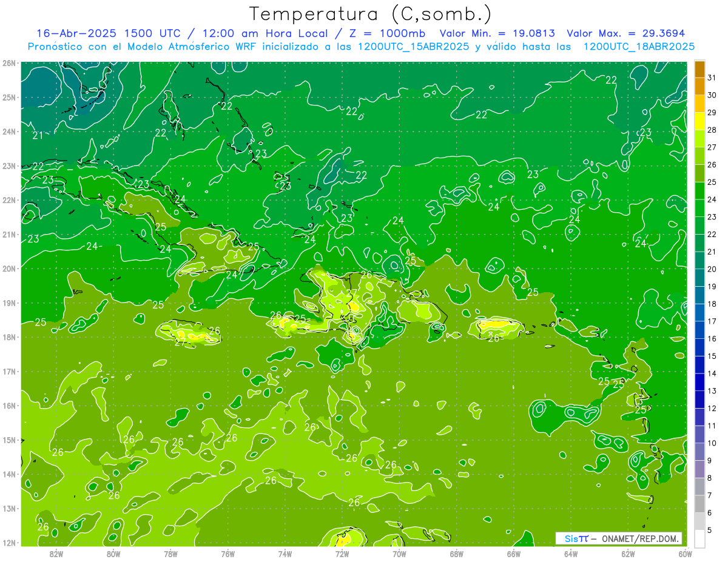Image resolution: width=728 pixels, height=562 pixels.
Task: Click the blue legend band between 15 and 16
Action: (699, 347)
